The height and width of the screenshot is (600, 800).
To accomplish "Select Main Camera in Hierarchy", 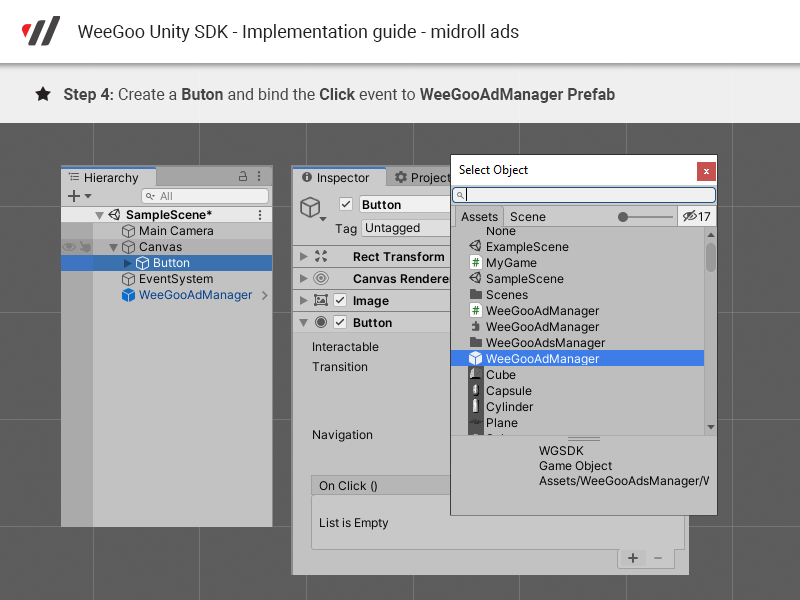I will (x=176, y=231).
